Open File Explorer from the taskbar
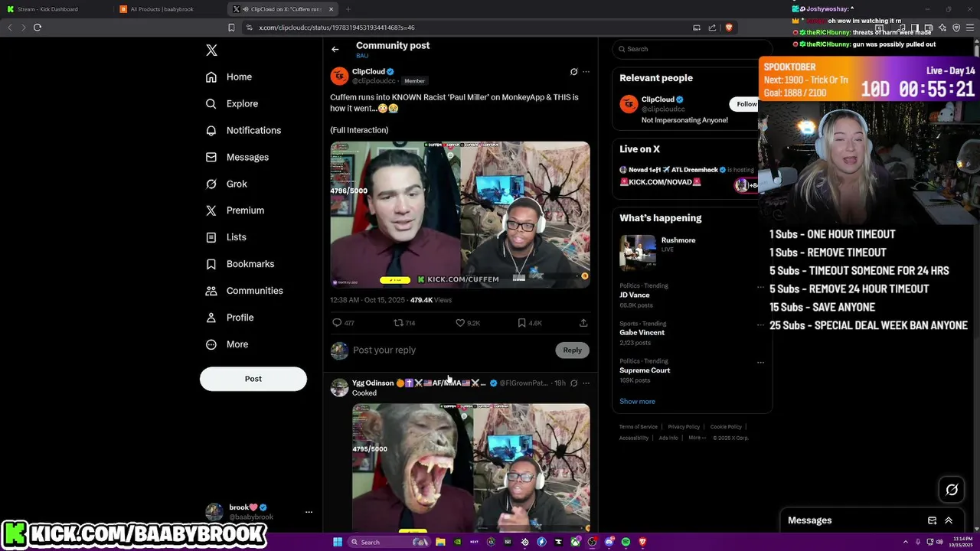Screen dimensions: 980x551 click(x=440, y=542)
